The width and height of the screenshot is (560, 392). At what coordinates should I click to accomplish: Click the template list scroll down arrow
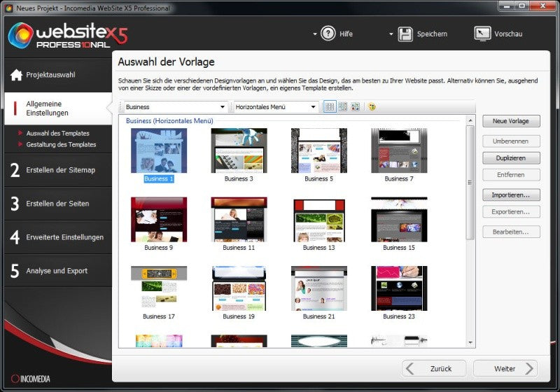tap(470, 343)
